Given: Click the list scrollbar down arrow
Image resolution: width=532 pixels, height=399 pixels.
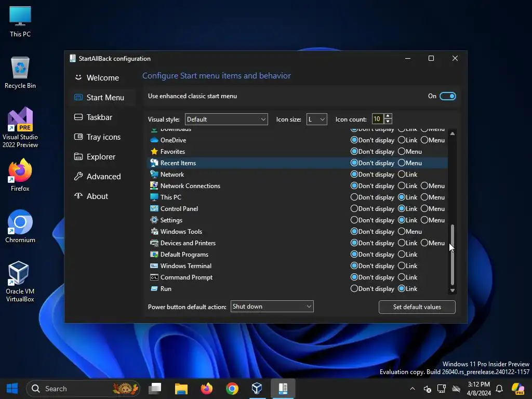Looking at the screenshot, I should point(453,290).
